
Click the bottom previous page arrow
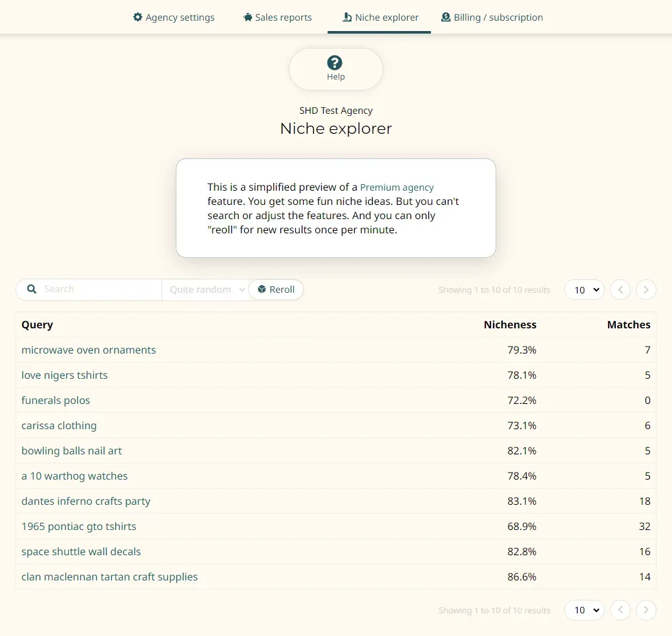point(620,610)
